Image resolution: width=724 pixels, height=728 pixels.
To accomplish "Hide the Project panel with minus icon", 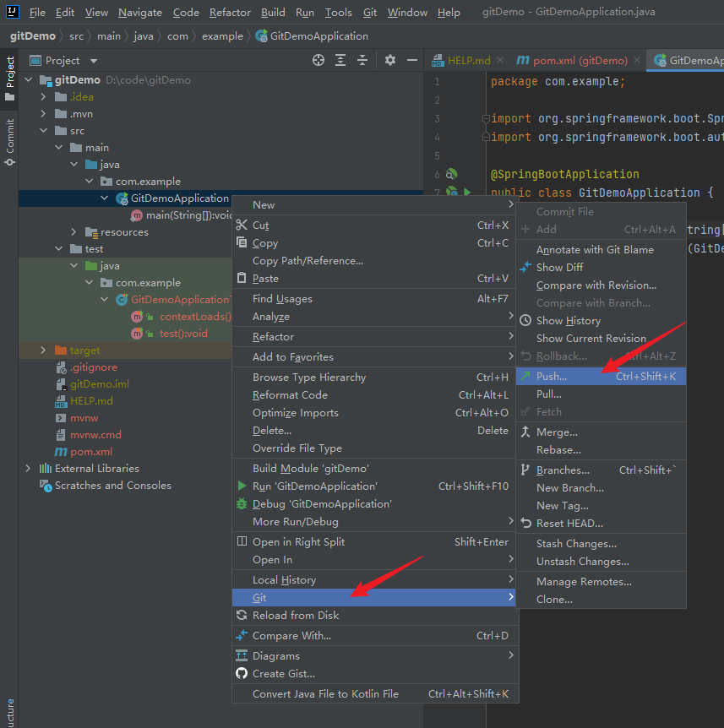I will tap(412, 60).
